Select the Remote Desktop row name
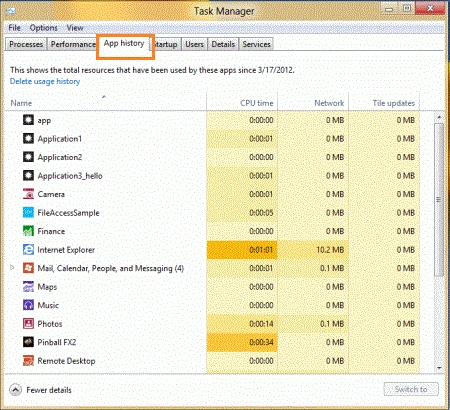This screenshot has height=410, width=450. click(x=66, y=361)
